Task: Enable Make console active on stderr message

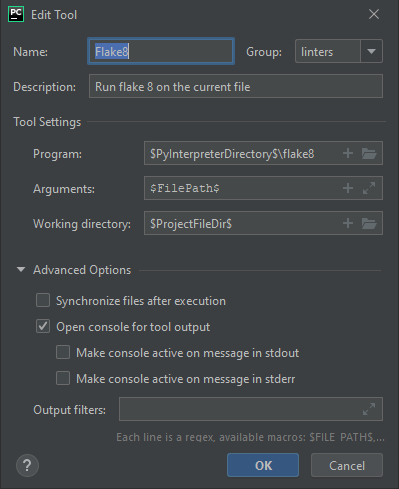Action: point(63,378)
